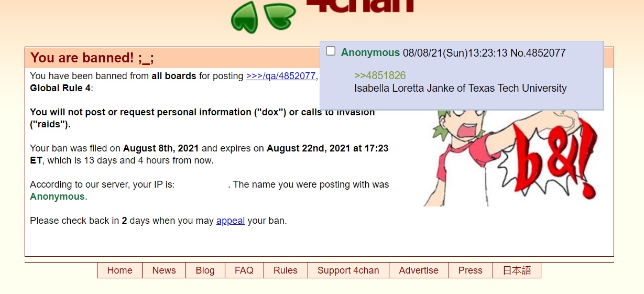Click the "You are banned!" header bar
644x294 pixels.
coord(173,58)
